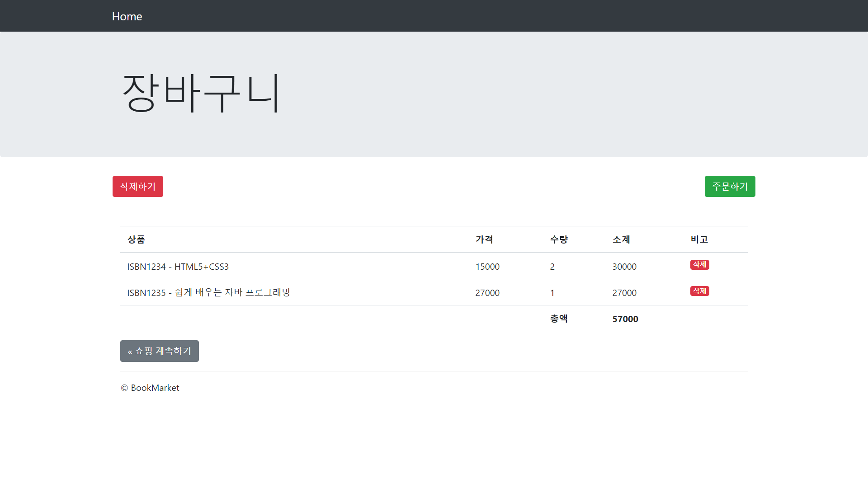This screenshot has height=488, width=868.
Task: Click the ISBN1234 - HTML5+CSS3 product cell
Action: click(x=178, y=267)
